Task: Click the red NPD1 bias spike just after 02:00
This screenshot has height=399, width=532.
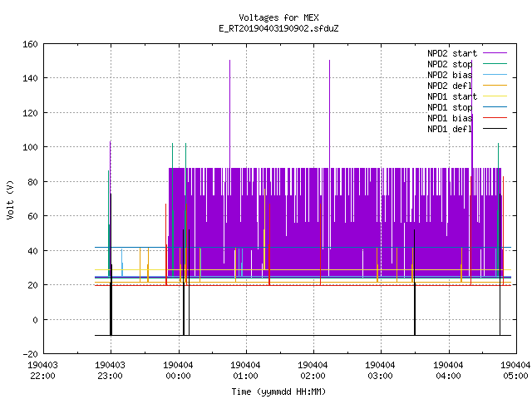Action: [320, 244]
